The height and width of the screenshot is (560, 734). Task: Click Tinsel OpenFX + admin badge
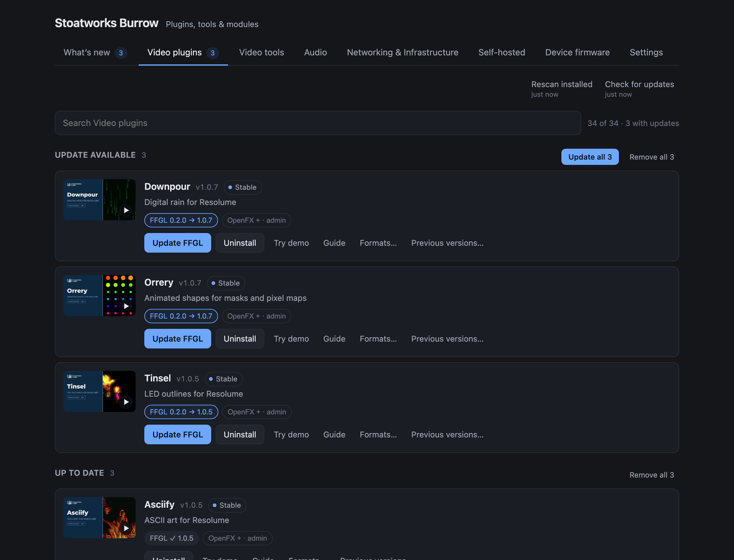257,412
